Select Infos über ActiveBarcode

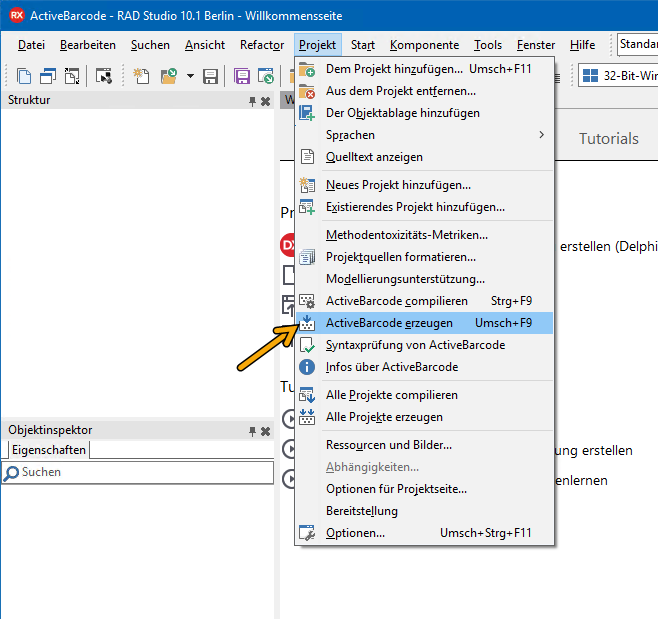(x=424, y=367)
